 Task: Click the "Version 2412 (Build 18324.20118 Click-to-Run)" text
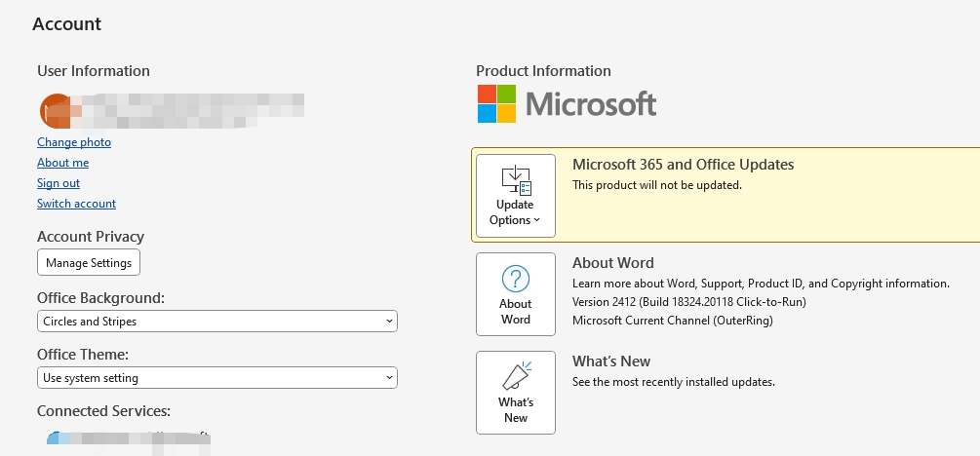(689, 302)
